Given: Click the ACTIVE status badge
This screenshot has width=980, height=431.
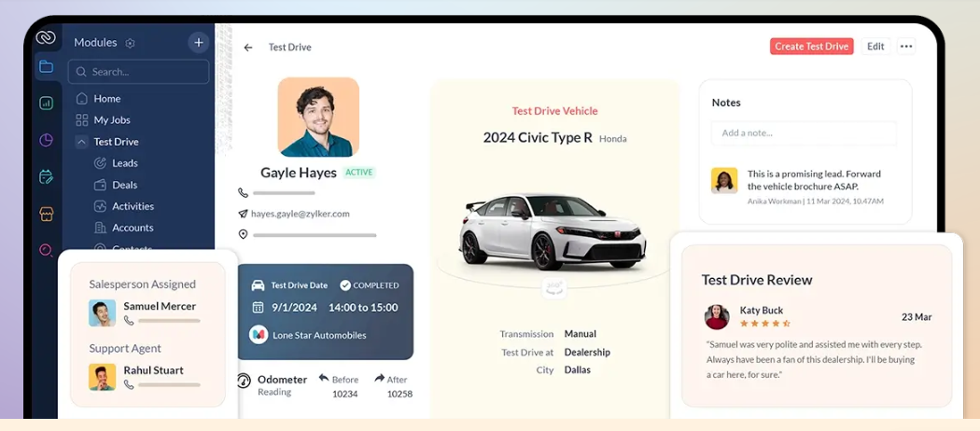Looking at the screenshot, I should tap(359, 173).
